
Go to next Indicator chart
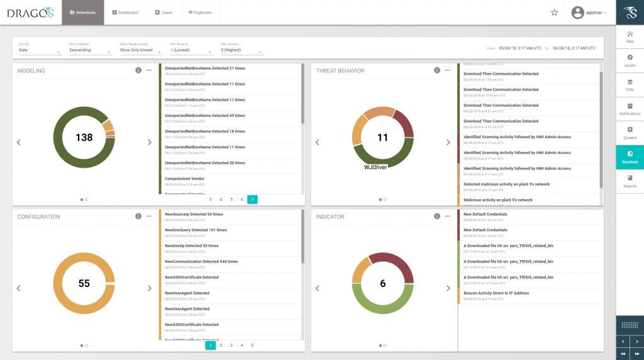(448, 288)
